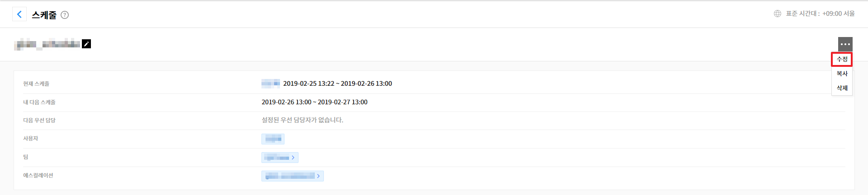Toggle the three-dot more options button
Screen dimensions: 868x195
pyautogui.click(x=845, y=44)
